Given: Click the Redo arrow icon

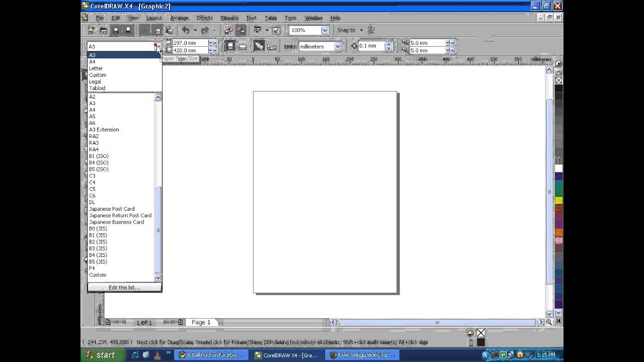Looking at the screenshot, I should click(205, 30).
